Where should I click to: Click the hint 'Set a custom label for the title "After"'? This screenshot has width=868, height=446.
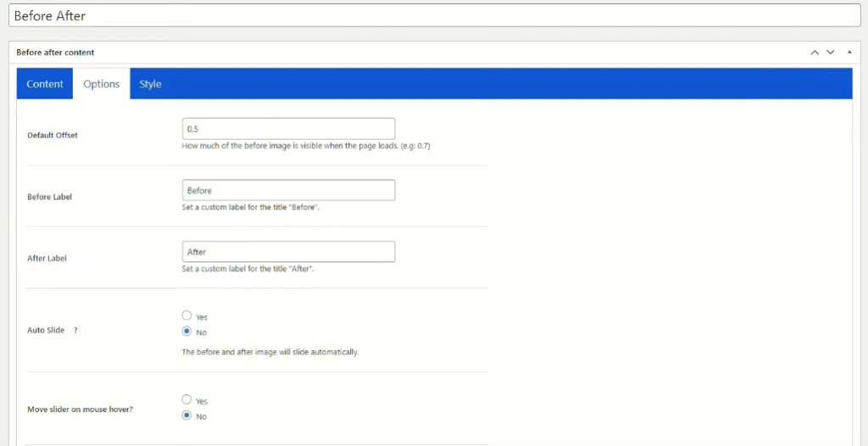pos(248,270)
